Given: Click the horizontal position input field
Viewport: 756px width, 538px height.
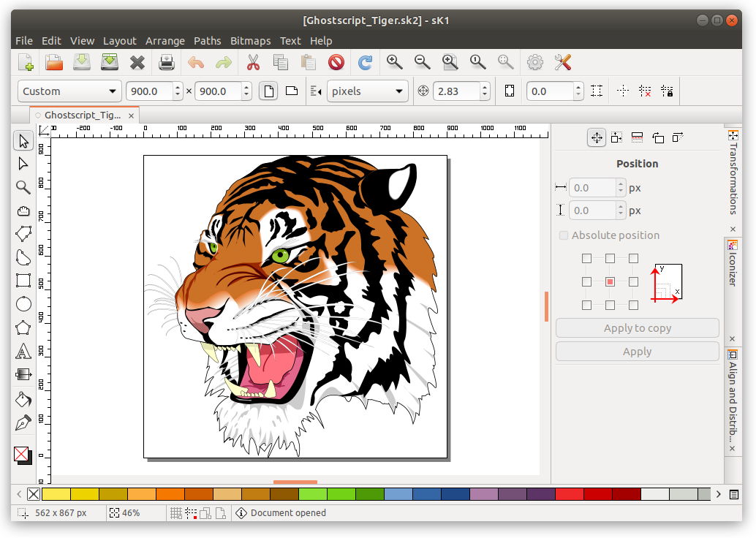Looking at the screenshot, I should (x=592, y=188).
